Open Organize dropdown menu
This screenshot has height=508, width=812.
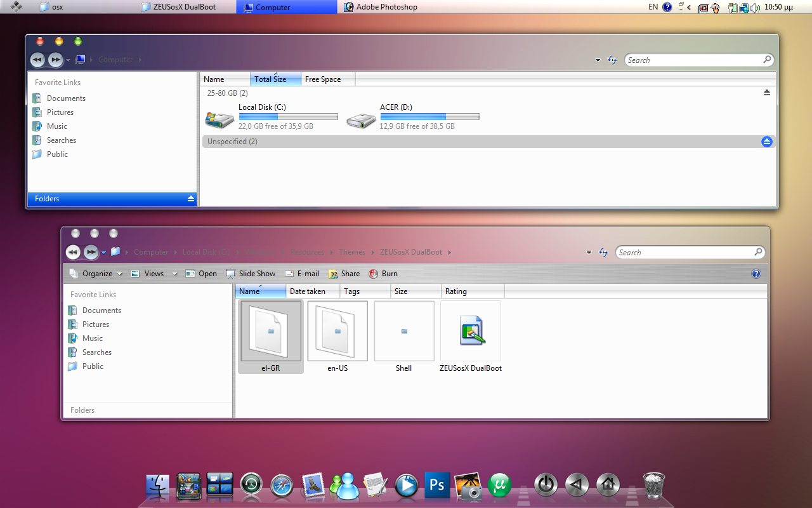pos(97,274)
